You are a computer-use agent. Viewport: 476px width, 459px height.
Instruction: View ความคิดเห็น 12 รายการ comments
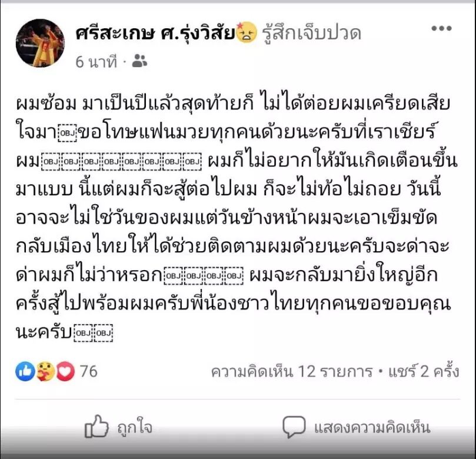point(292,371)
